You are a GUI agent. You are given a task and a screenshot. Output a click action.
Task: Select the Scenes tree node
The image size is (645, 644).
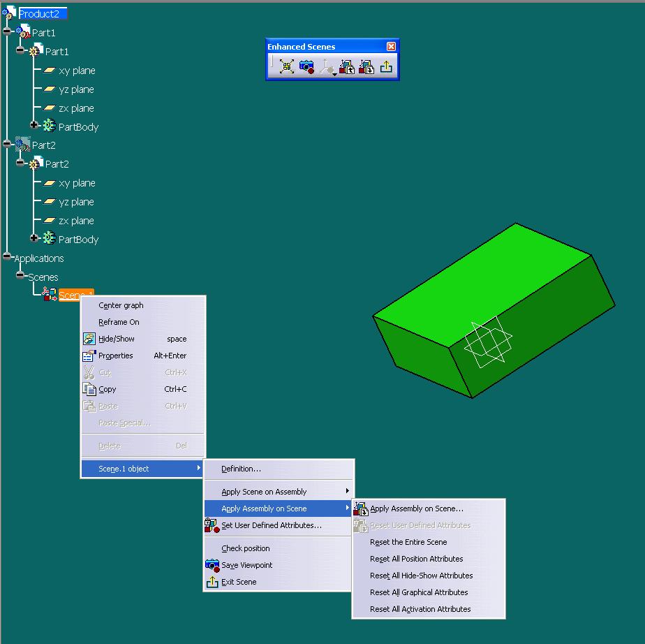click(43, 277)
